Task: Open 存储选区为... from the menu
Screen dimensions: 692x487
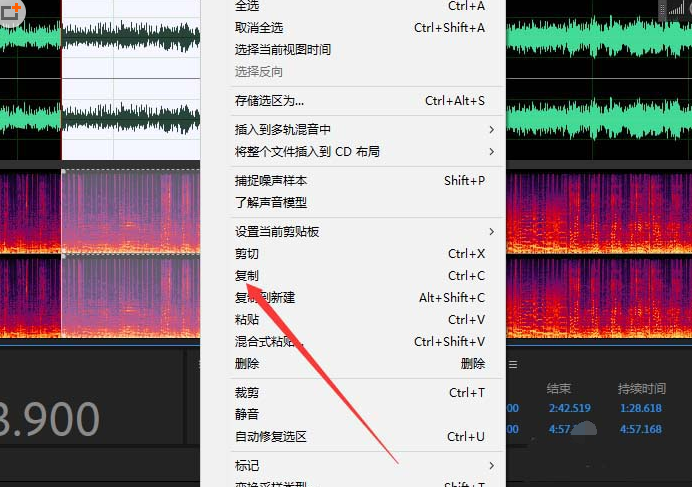Action: tap(269, 101)
